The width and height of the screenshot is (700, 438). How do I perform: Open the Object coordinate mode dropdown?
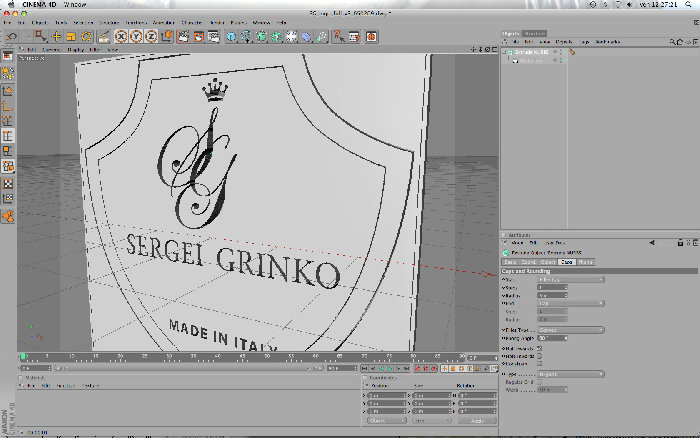coord(387,421)
